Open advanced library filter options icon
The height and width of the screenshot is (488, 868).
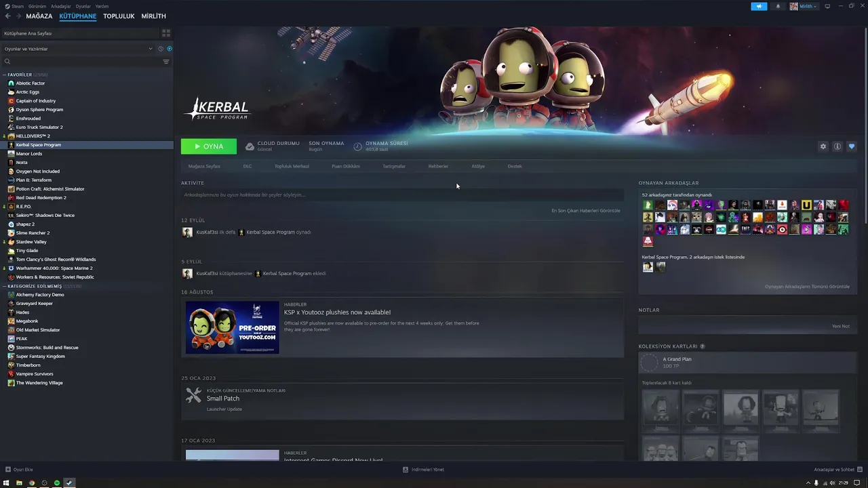166,62
